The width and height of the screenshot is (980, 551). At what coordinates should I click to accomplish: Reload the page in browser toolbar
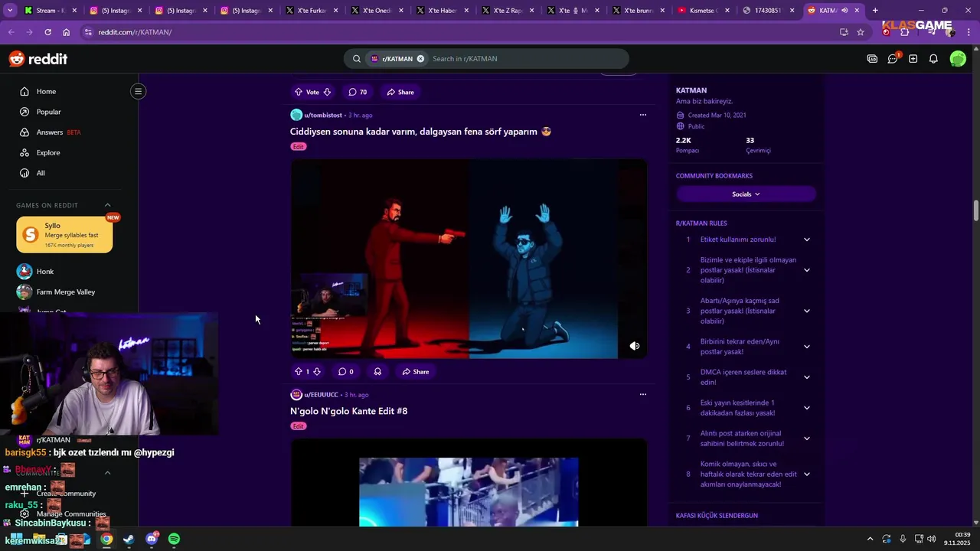tap(47, 32)
